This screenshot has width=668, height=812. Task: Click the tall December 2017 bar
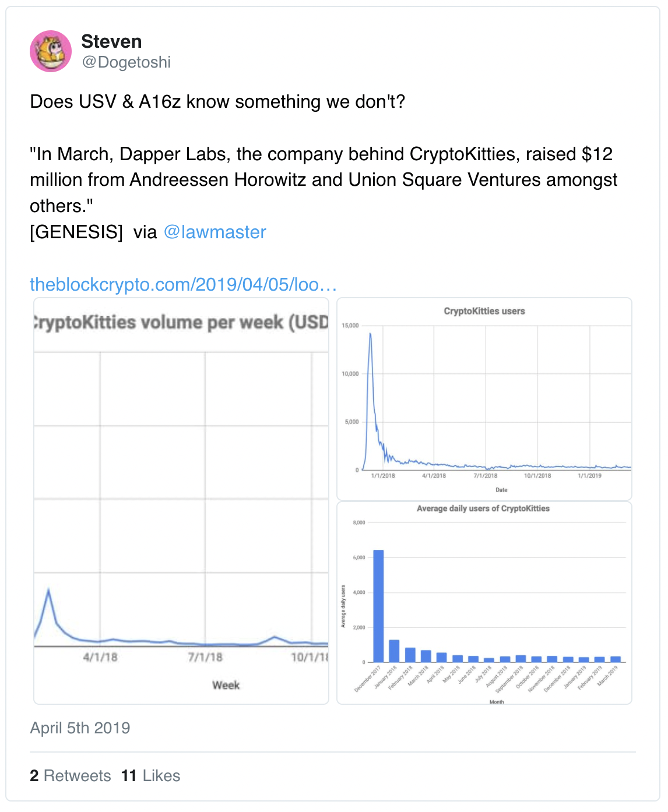(378, 606)
